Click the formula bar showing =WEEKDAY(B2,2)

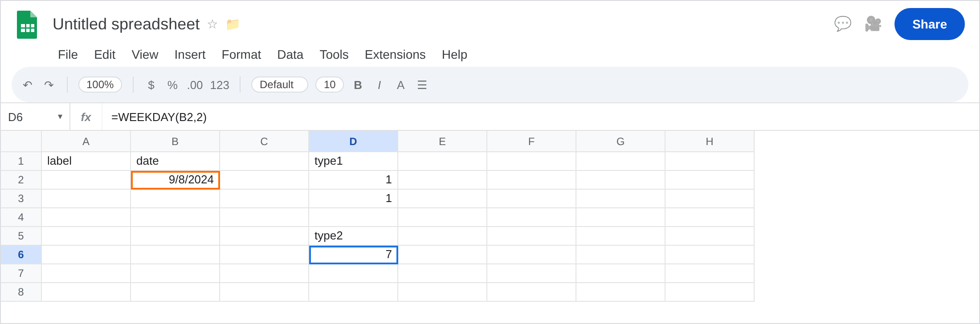[x=540, y=117]
